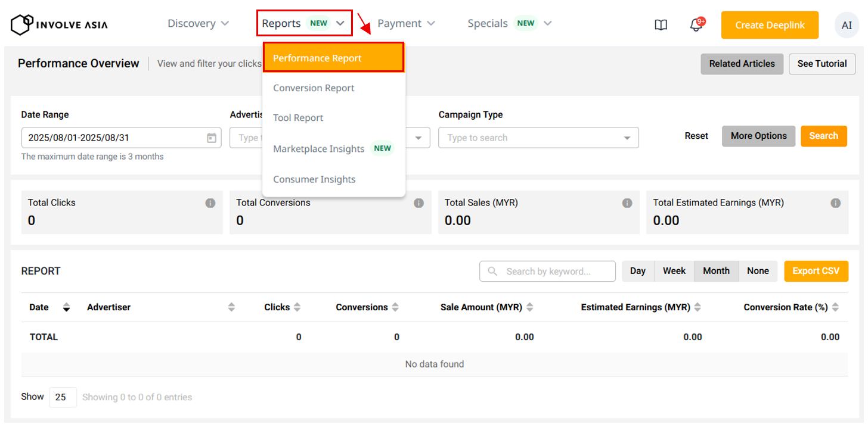The image size is (868, 430).
Task: Expand the Discovery menu
Action: (x=198, y=23)
